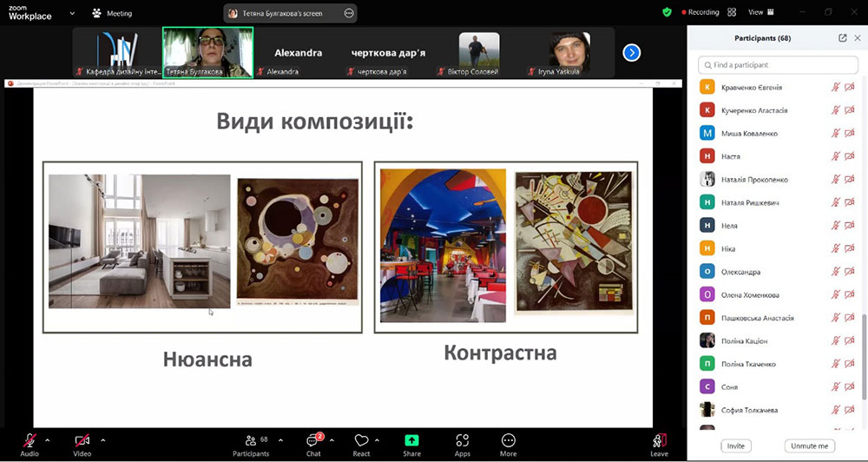
Task: Click the green encryption shield icon
Action: tap(667, 12)
